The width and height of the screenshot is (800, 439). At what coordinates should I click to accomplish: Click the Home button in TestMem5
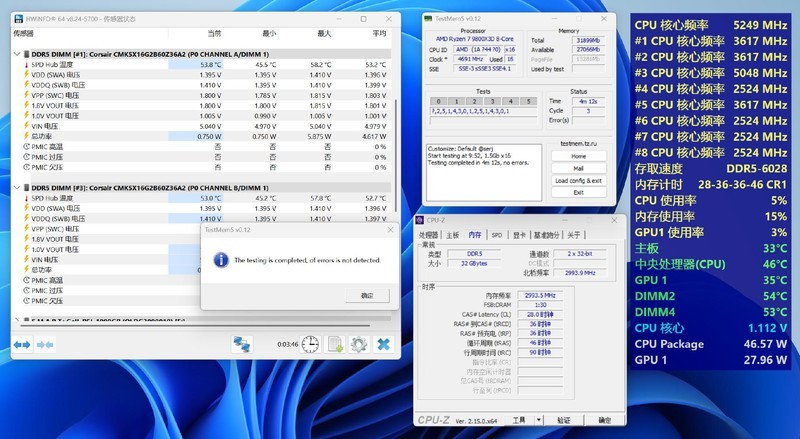point(578,156)
